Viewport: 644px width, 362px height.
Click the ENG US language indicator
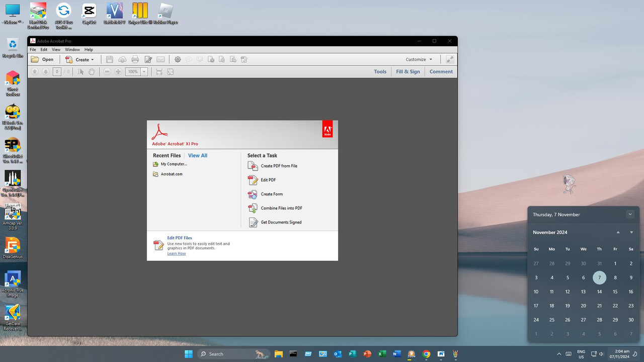581,354
